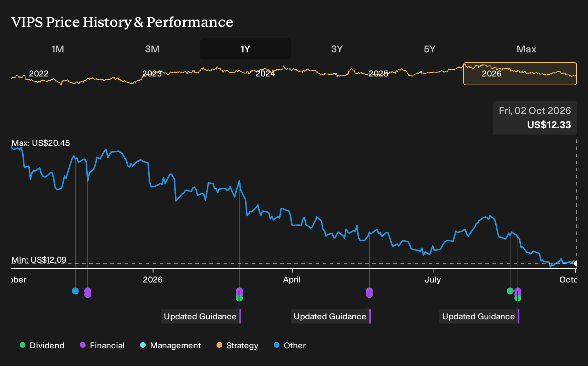588x366 pixels.
Task: Click the 2026 label on main chart axis
Action: [152, 280]
